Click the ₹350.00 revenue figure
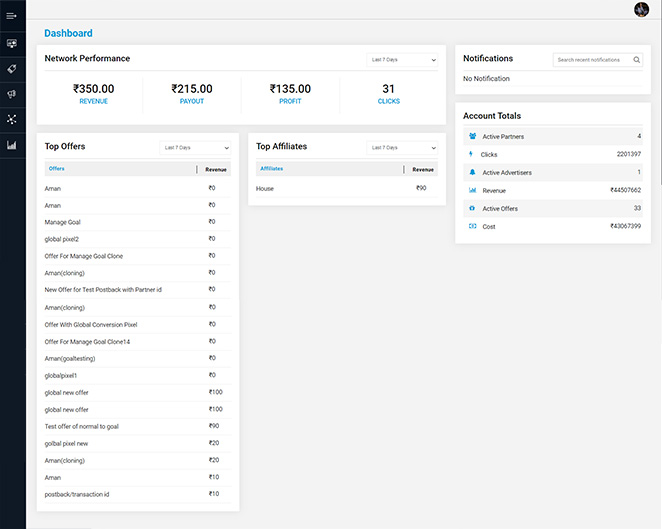This screenshot has height=529, width=662. point(94,89)
